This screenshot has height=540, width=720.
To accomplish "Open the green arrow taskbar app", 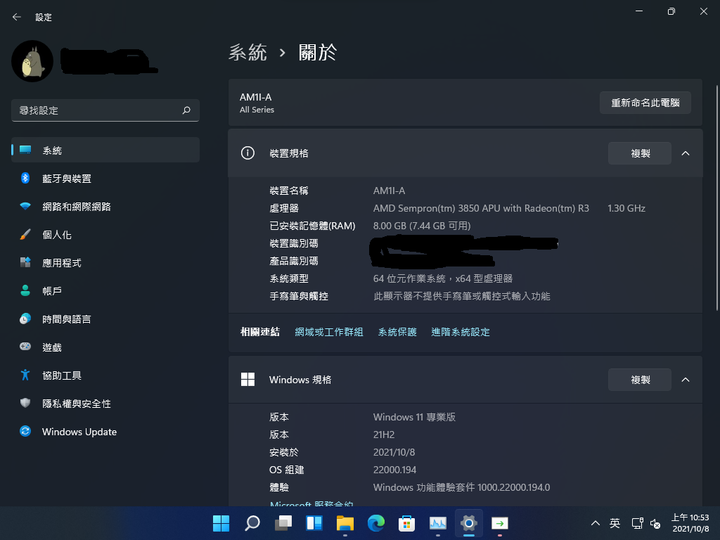I will [500, 523].
